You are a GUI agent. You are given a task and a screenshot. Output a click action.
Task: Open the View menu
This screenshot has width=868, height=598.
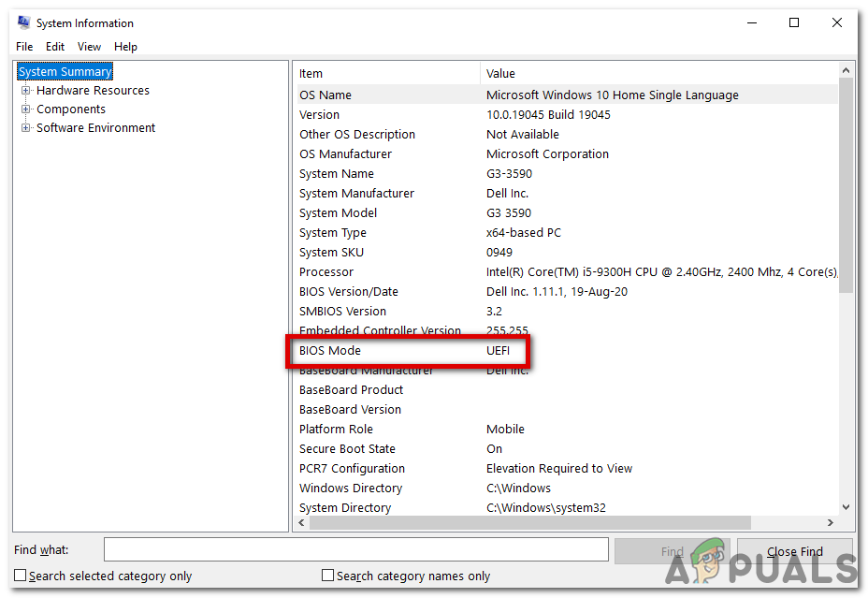pos(89,47)
